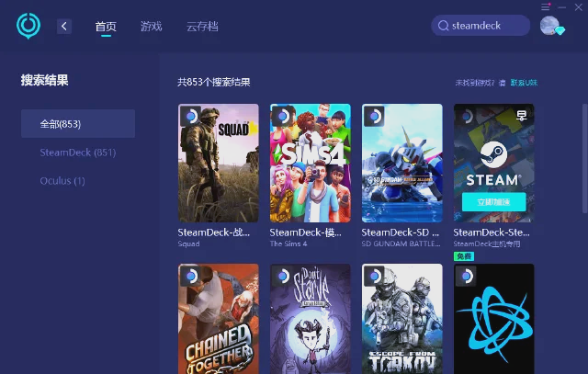Click Steam badge on Sims 4 card

282,117
